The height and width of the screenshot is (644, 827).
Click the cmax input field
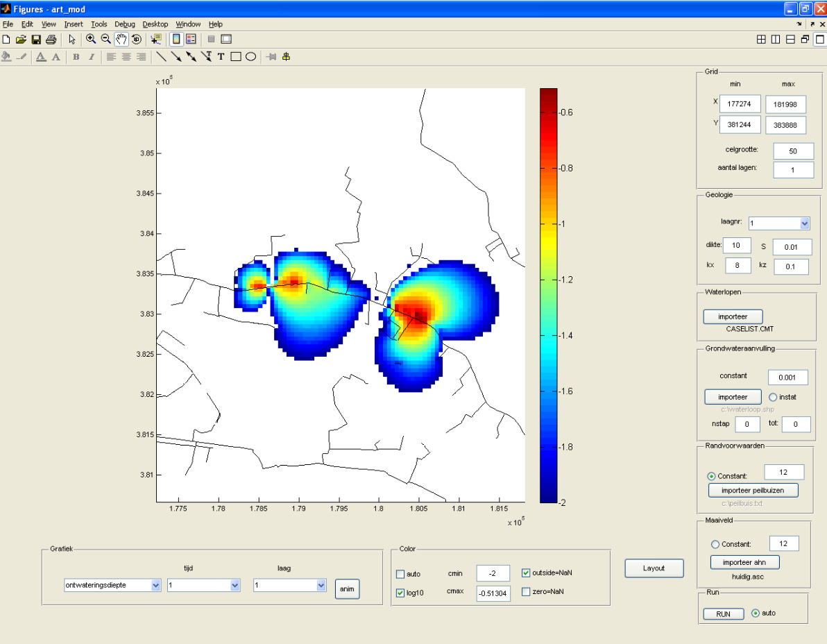coord(493,593)
